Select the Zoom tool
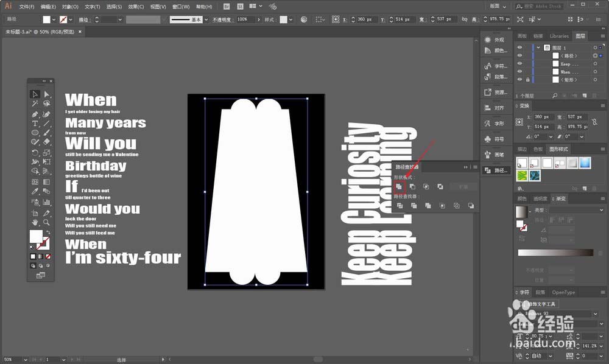This screenshot has height=364, width=609. pyautogui.click(x=47, y=222)
